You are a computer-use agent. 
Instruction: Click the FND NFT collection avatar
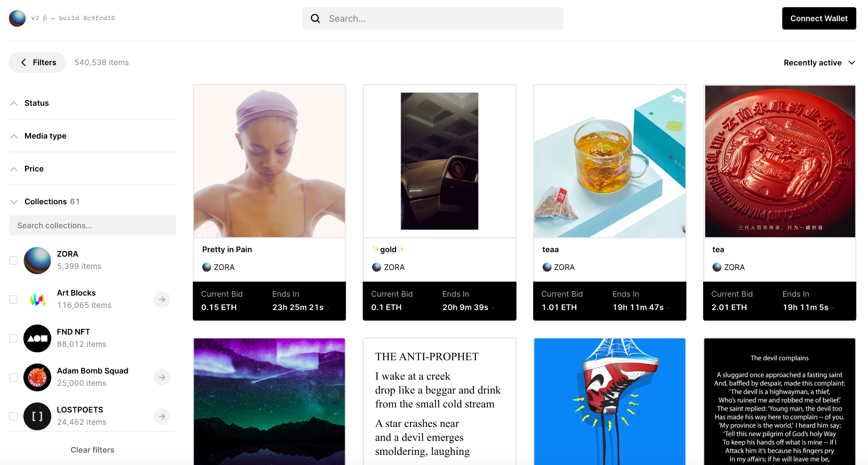click(x=37, y=338)
